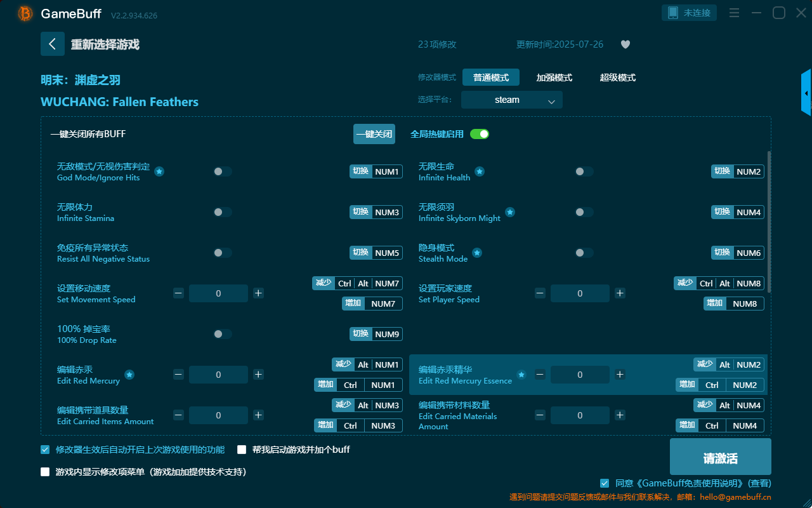Uncheck auto-enable last used features checkbox
Screen dimensions: 812x508
coord(45,450)
